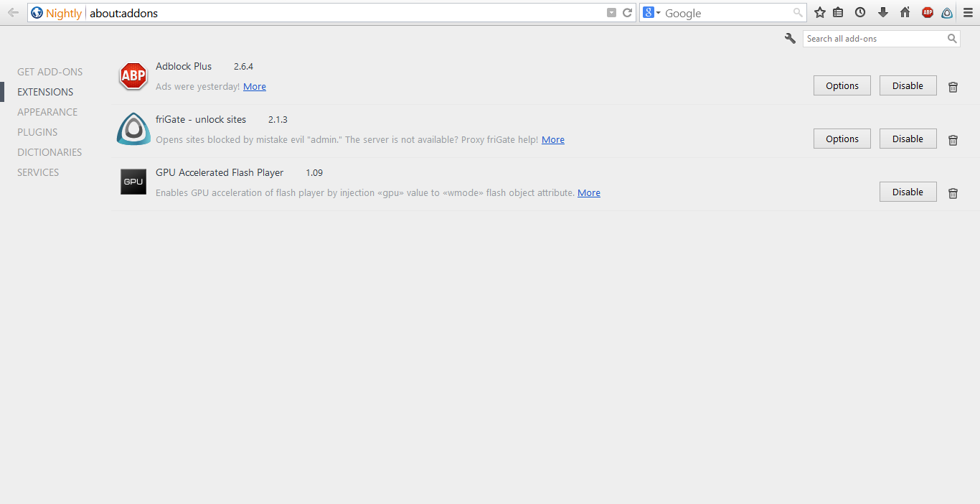Viewport: 980px width, 504px height.
Task: Open More details for Adblock Plus
Action: pos(255,86)
